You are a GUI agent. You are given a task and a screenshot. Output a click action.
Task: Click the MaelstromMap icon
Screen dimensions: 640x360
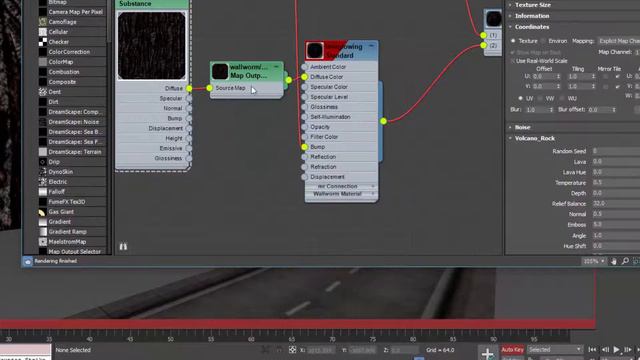coord(43,242)
